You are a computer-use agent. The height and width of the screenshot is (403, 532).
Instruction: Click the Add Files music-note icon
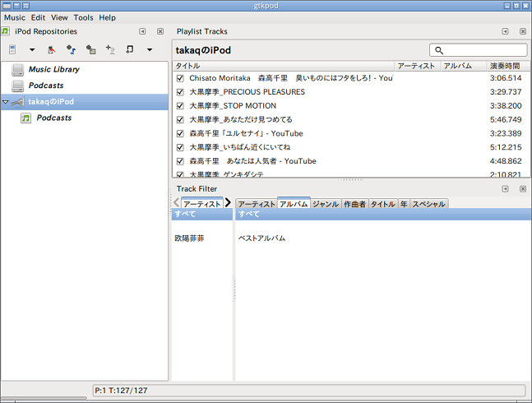tap(71, 50)
